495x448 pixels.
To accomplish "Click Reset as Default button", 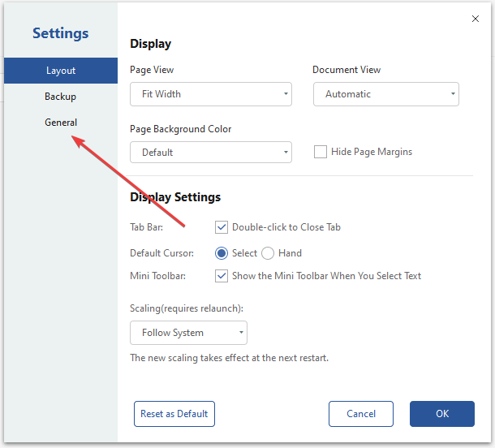I will click(x=174, y=414).
